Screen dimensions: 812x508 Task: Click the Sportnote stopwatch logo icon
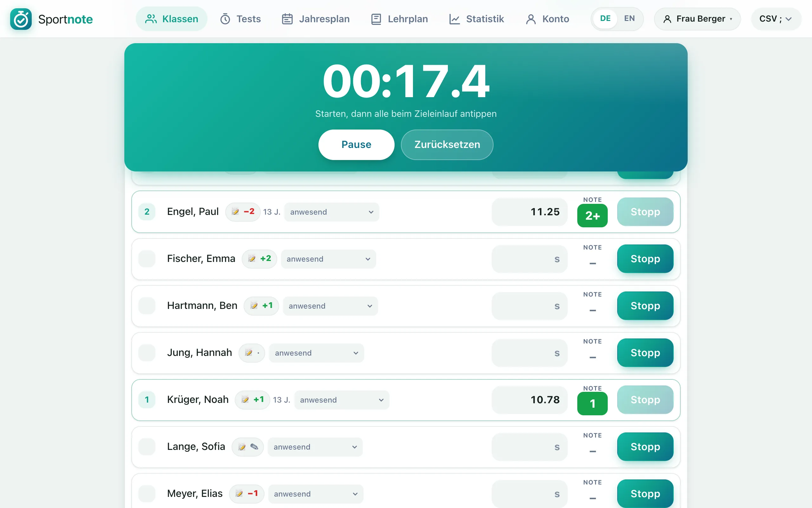tap(21, 19)
